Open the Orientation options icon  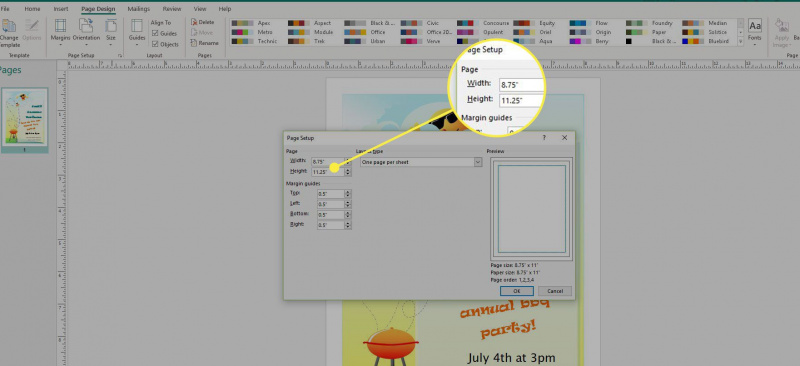[86, 26]
